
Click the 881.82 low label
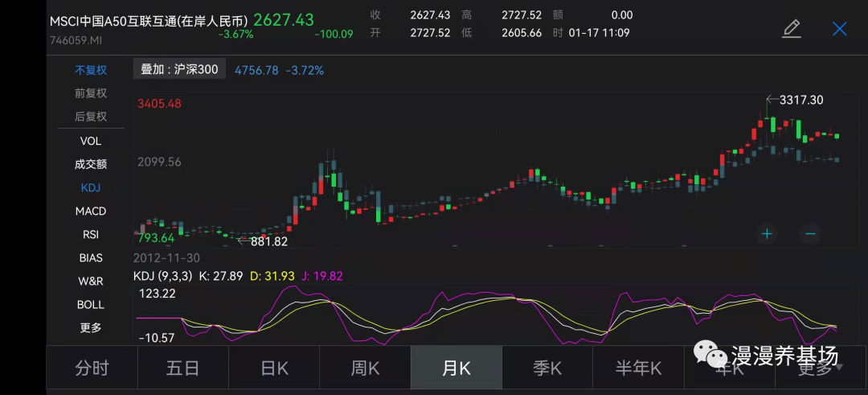pos(269,241)
